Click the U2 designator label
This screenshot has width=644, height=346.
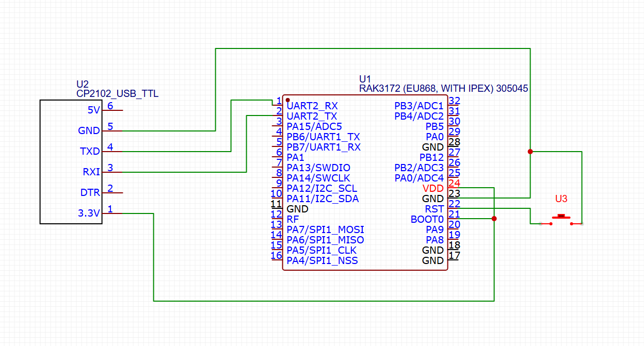[83, 84]
